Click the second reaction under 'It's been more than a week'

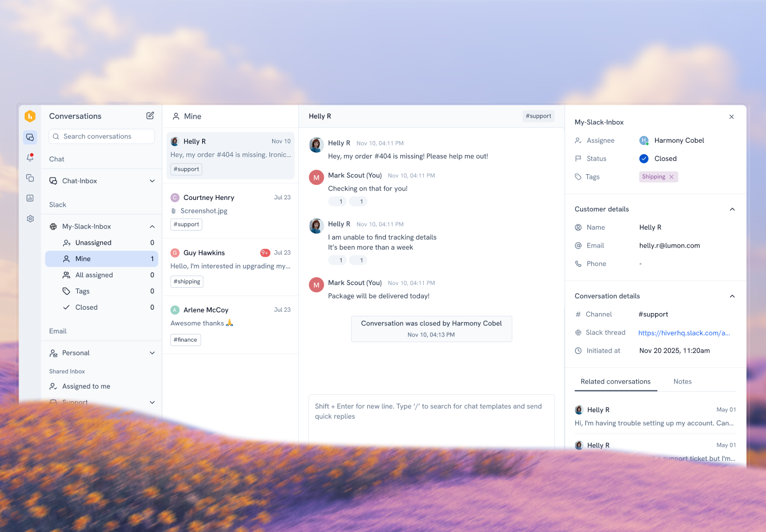[x=358, y=260]
